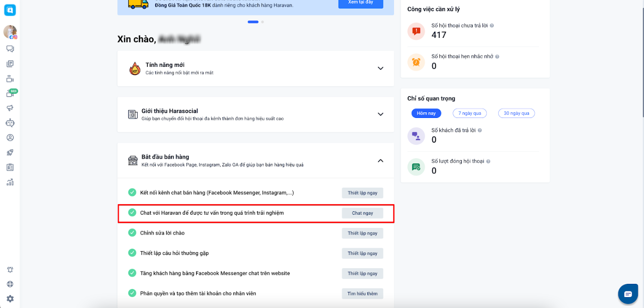Open the notifications bell sidebar icon
This screenshot has height=308, width=644.
(x=10, y=270)
